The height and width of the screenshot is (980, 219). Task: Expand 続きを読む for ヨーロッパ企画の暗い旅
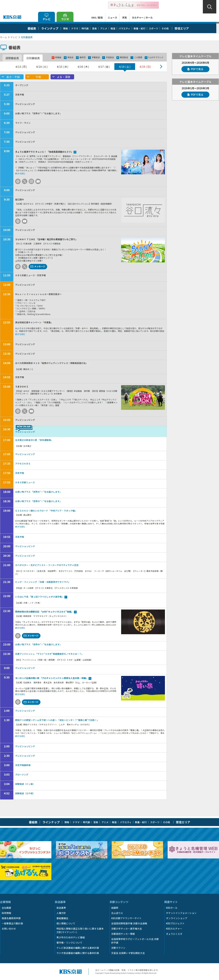pyautogui.click(x=20, y=694)
